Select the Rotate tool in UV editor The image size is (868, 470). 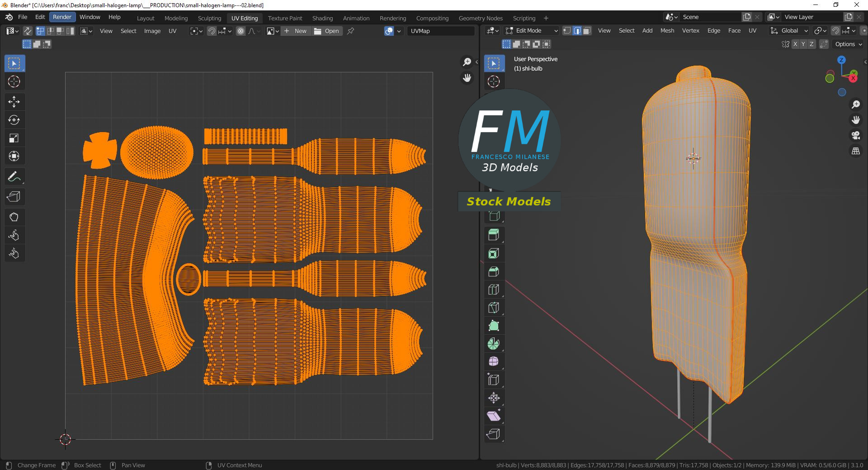click(14, 120)
